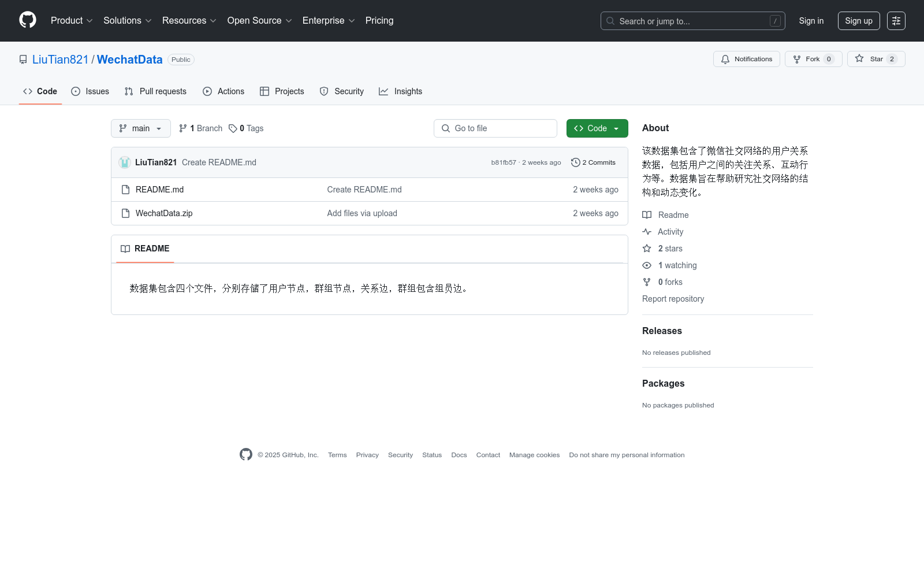
Task: Click the Notifications button
Action: [747, 59]
